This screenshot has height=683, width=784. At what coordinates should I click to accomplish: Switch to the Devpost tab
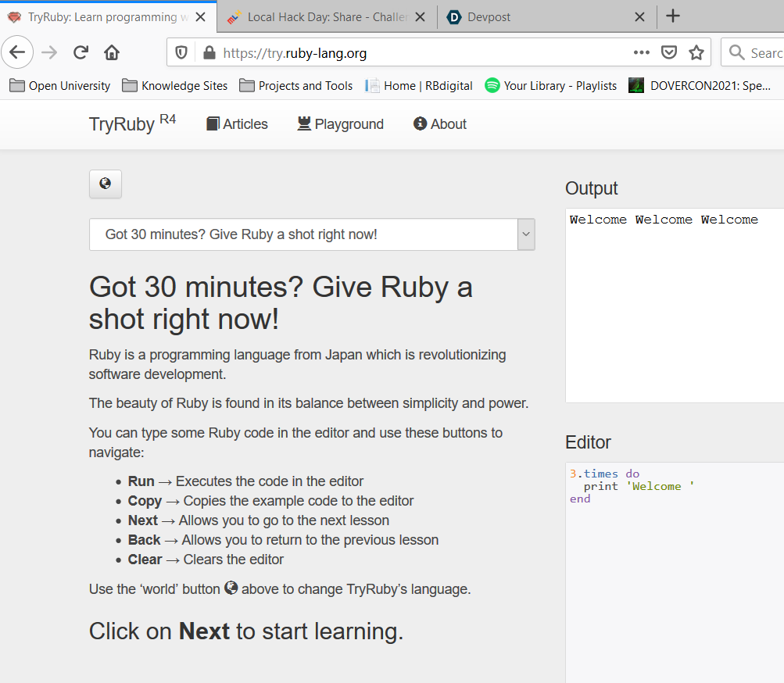[x=546, y=17]
